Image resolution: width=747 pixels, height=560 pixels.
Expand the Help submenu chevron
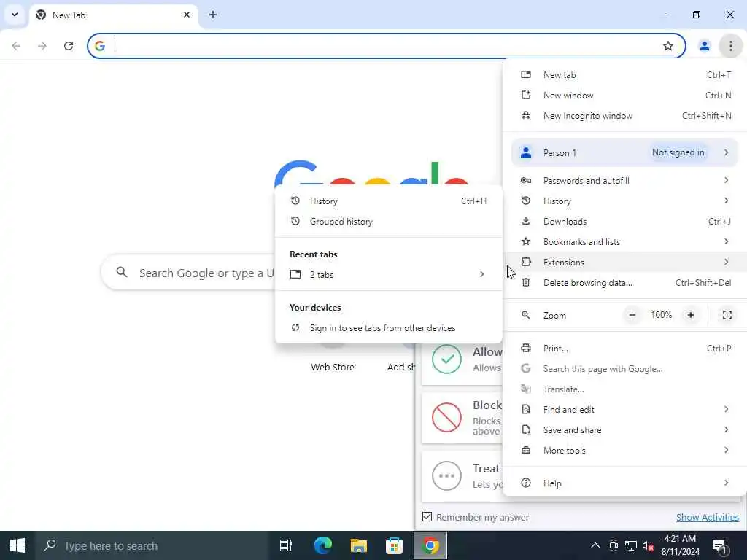(726, 483)
